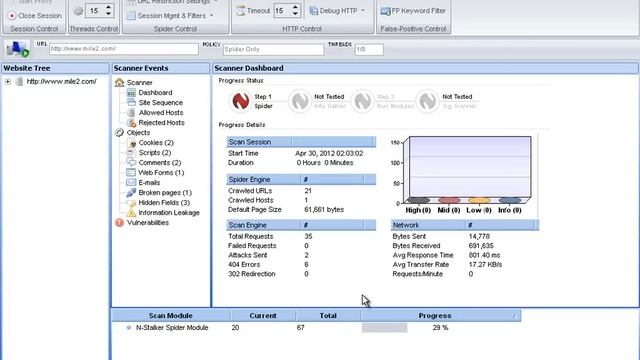Click the Crawled URLs value 21
The width and height of the screenshot is (640, 360).
(x=308, y=191)
